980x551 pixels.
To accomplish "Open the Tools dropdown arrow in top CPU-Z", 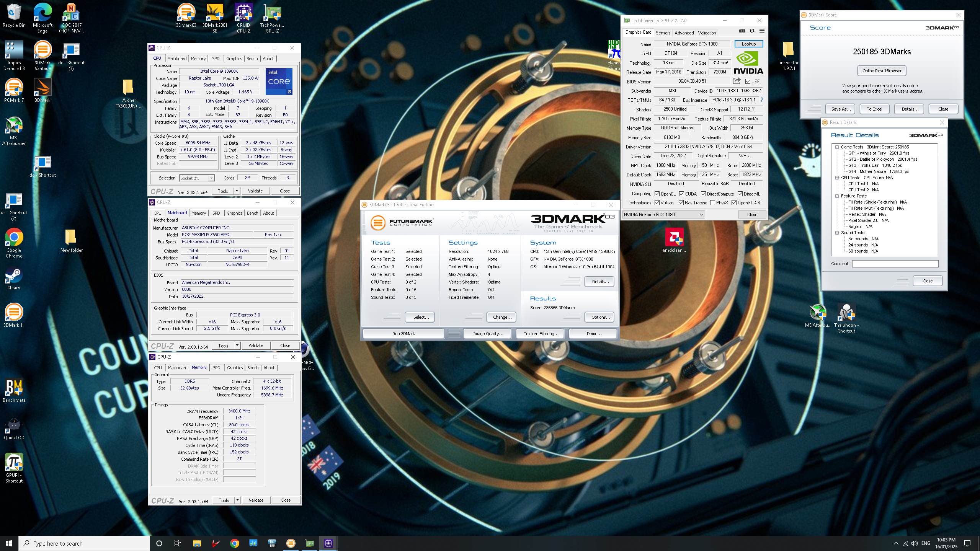I will 237,191.
